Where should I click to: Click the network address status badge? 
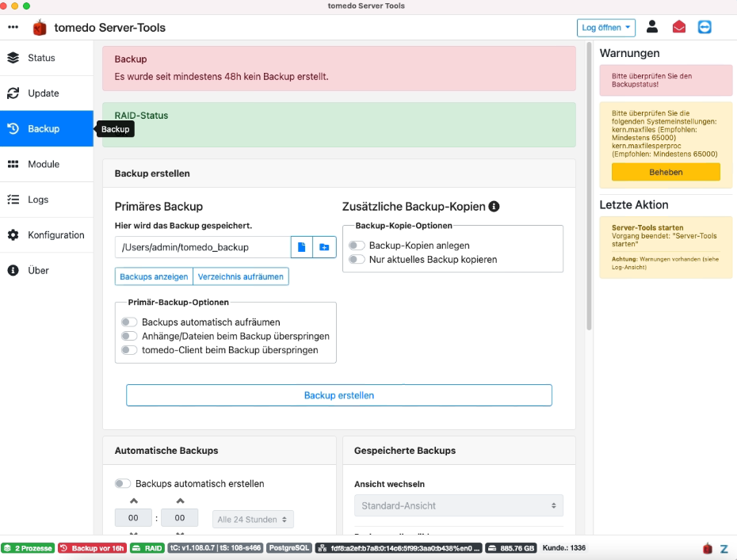click(399, 548)
